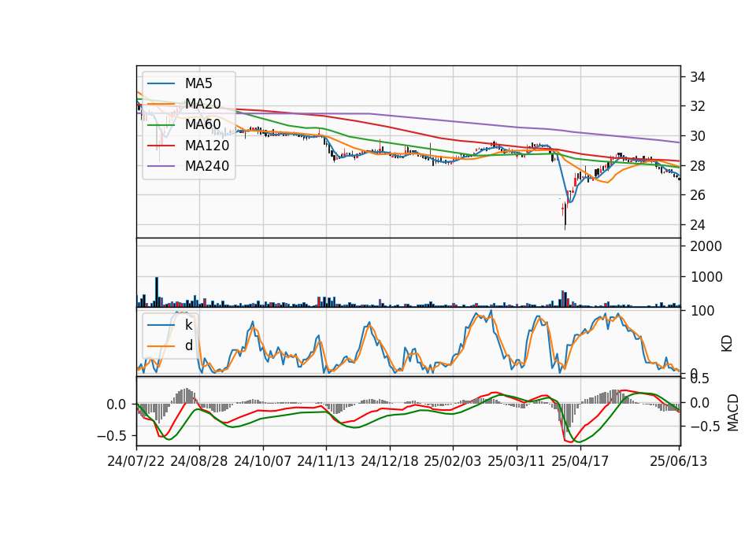Click the price axis value 34

pos(698,77)
